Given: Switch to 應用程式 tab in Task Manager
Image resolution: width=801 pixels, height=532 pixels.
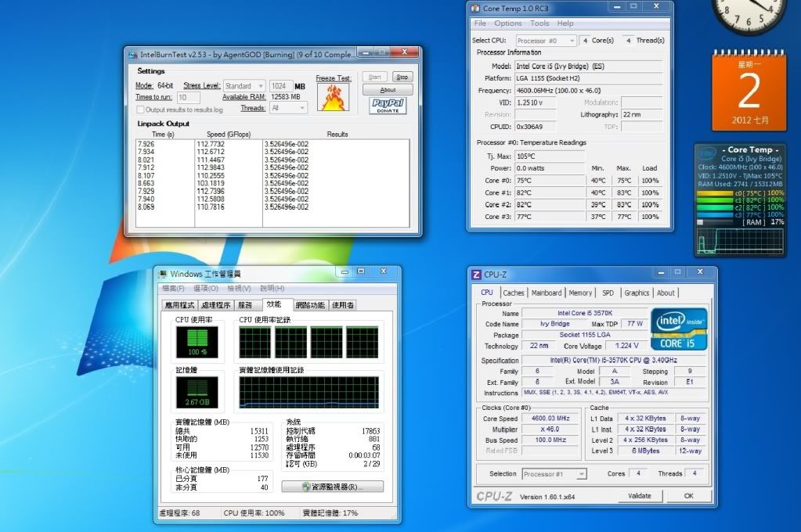Looking at the screenshot, I should pos(179,305).
